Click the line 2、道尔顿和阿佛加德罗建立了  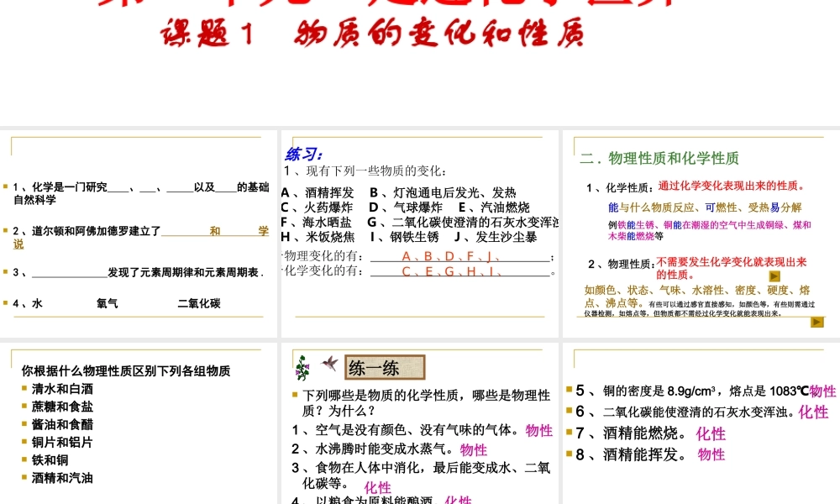(141, 237)
